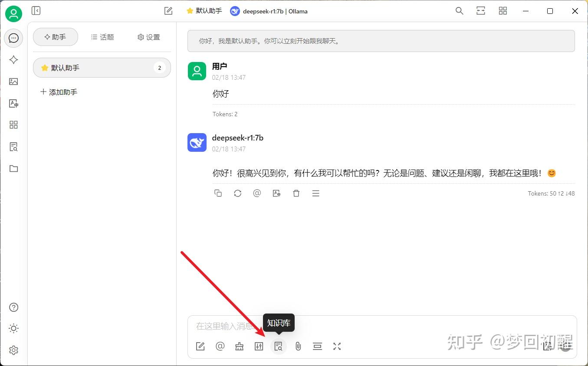The image size is (588, 366).
Task: Click the 你好 user message text
Action: (x=221, y=94)
